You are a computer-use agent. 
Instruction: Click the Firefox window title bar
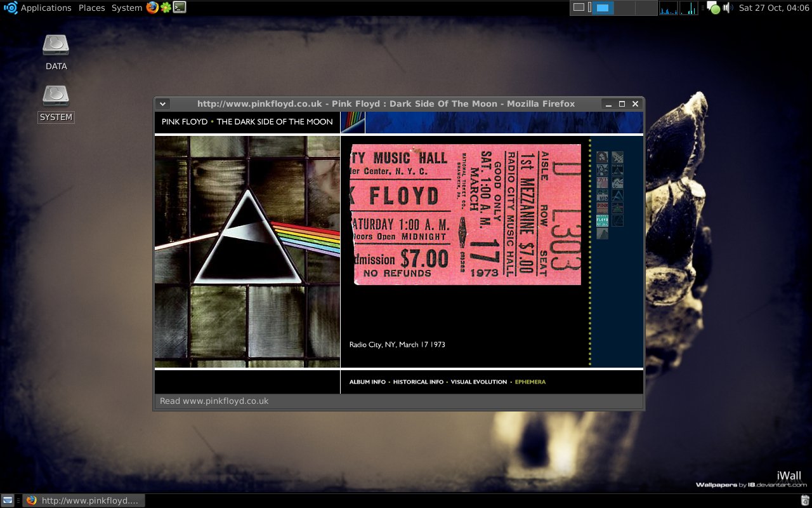click(386, 104)
